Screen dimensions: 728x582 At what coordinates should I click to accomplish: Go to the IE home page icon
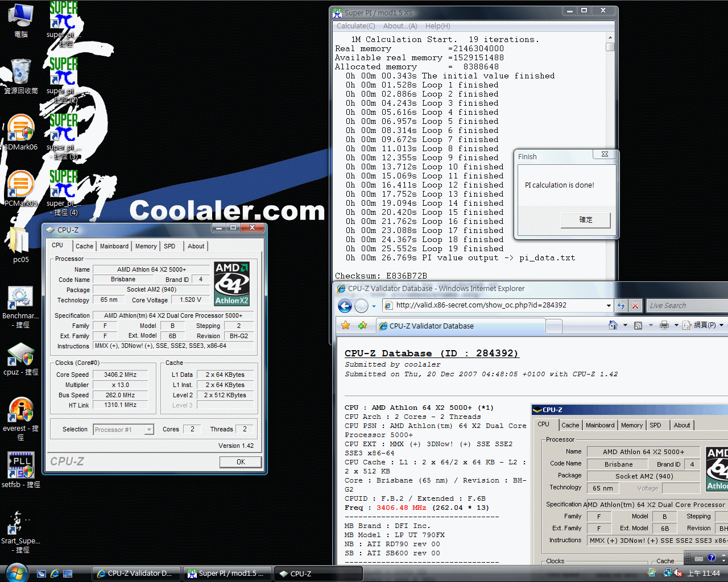point(613,325)
